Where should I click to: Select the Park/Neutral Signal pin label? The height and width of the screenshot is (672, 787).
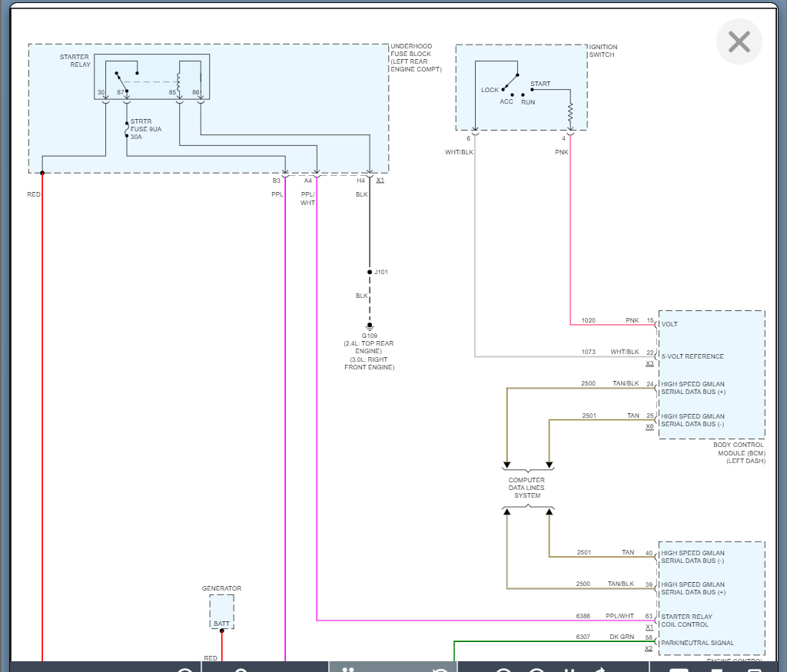point(697,643)
